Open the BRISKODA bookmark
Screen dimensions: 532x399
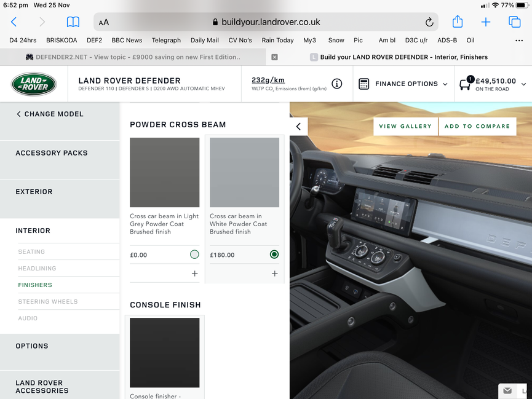click(62, 41)
